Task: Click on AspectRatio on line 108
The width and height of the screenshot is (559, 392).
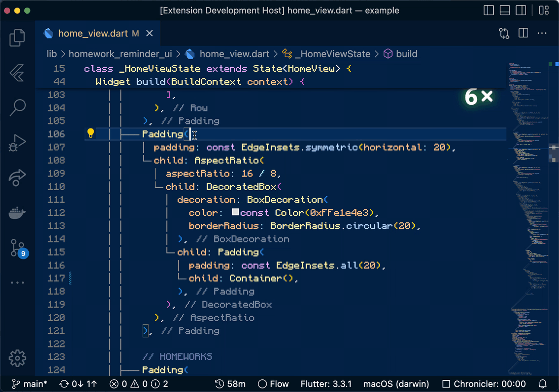Action: tap(227, 160)
